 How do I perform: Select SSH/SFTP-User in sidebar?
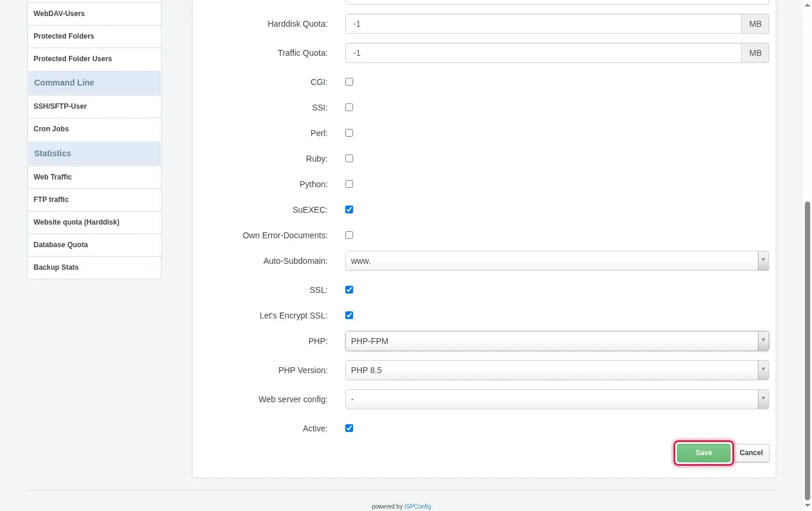95,106
